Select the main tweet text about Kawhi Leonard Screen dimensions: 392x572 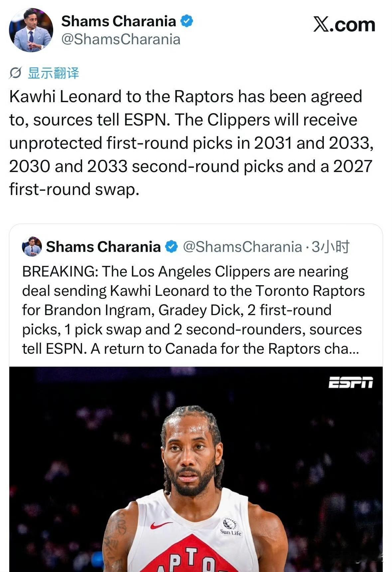tap(191, 143)
